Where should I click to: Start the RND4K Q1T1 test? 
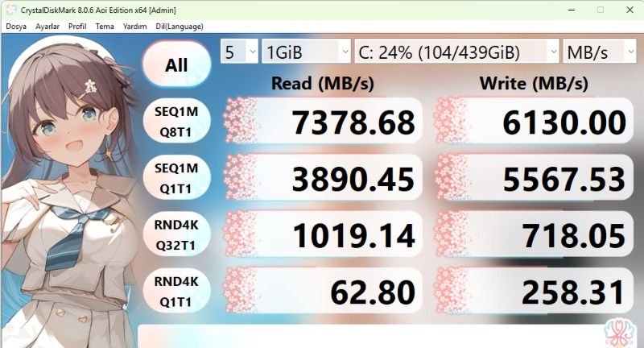(176, 292)
